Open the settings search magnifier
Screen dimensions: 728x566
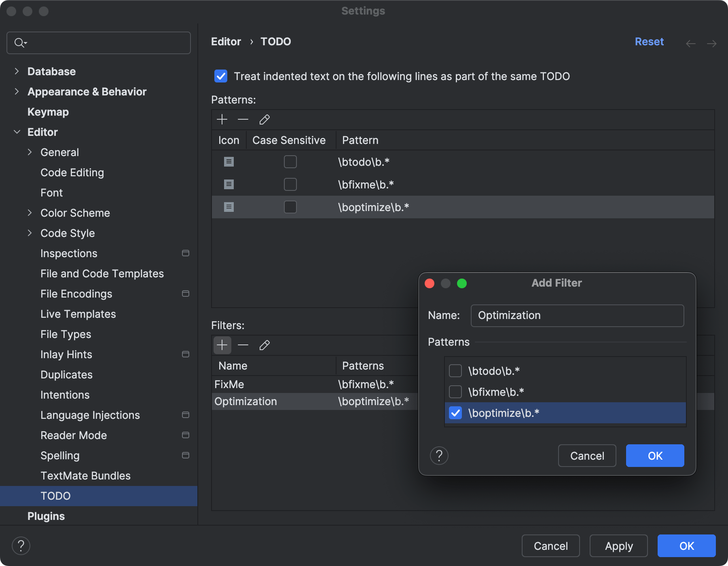point(20,42)
